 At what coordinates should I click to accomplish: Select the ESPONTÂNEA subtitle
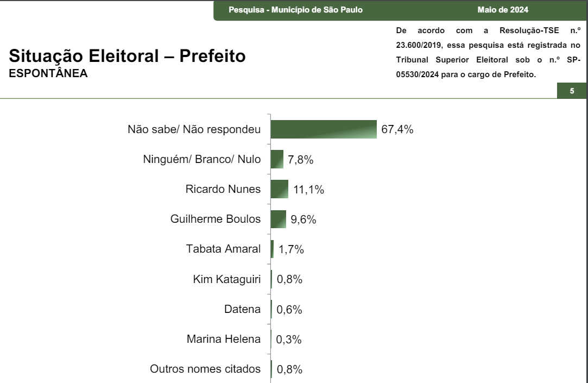click(x=48, y=73)
